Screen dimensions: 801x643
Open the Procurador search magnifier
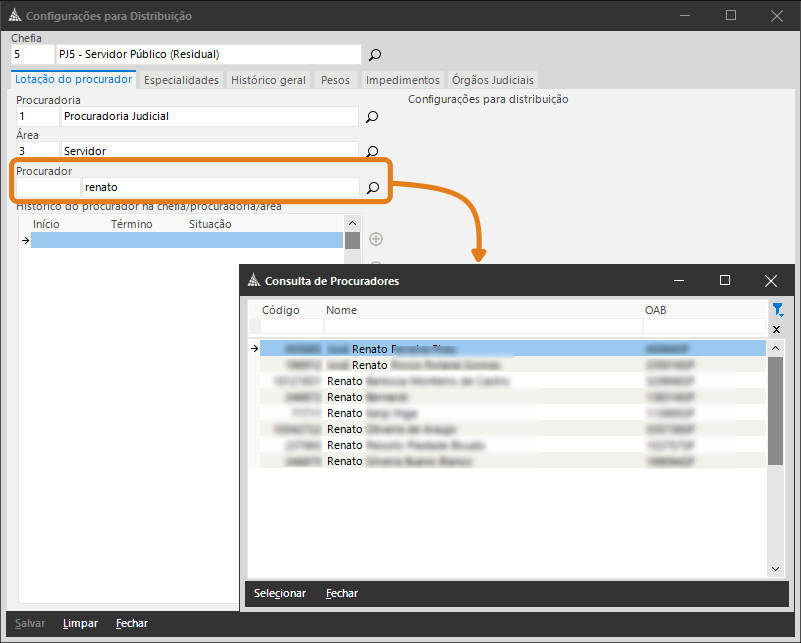(372, 187)
